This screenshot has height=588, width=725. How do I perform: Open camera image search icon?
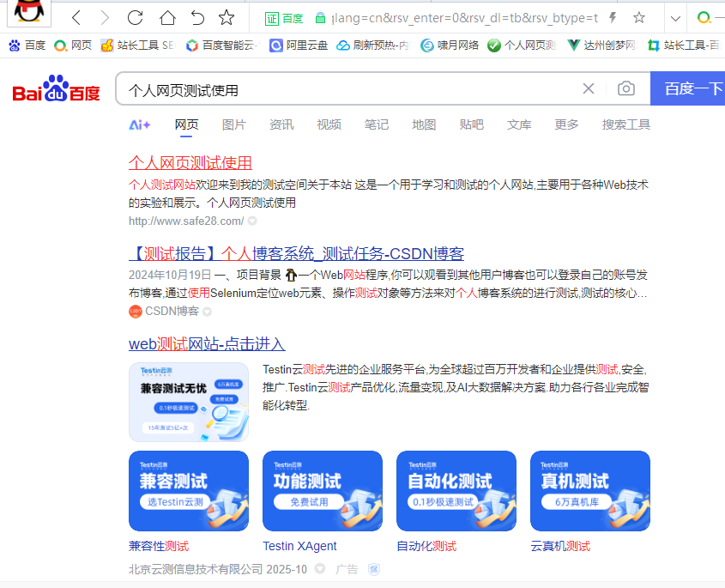pos(626,89)
